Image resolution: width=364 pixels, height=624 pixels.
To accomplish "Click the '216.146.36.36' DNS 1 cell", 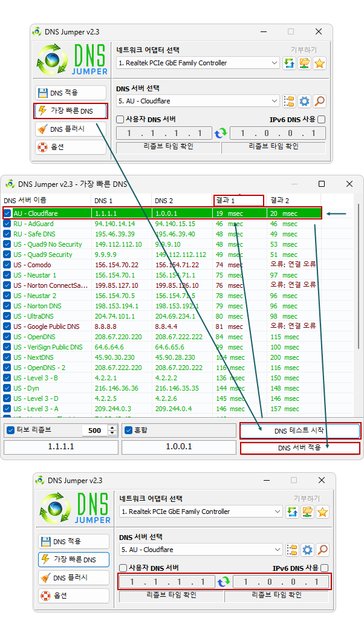I will point(117,388).
